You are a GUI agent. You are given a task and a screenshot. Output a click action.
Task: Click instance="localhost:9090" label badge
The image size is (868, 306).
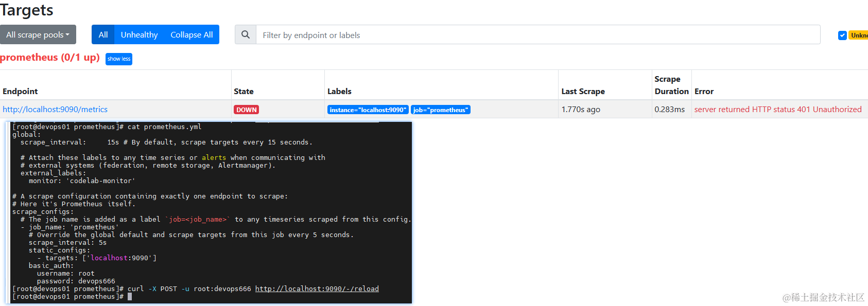click(x=368, y=110)
